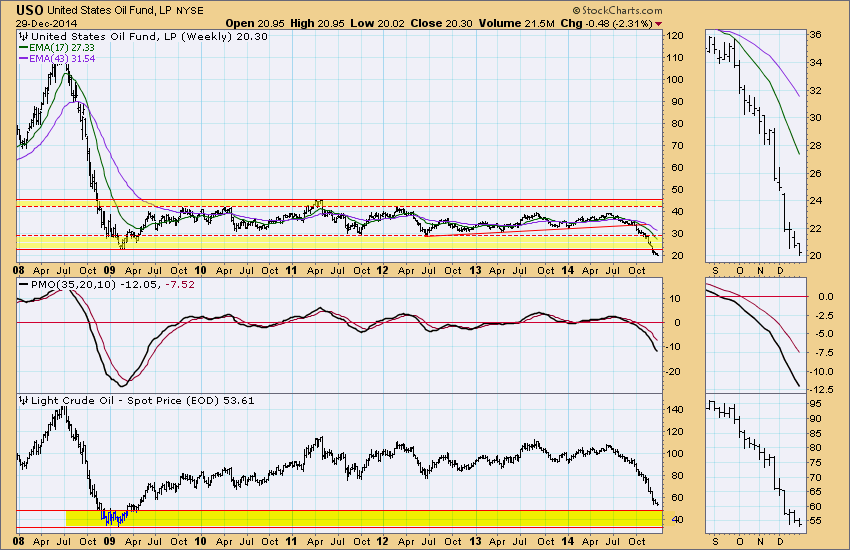The width and height of the screenshot is (850, 550).
Task: Click Light Crude Oil - Spot Price (EOD) 53.61
Action: (143, 400)
